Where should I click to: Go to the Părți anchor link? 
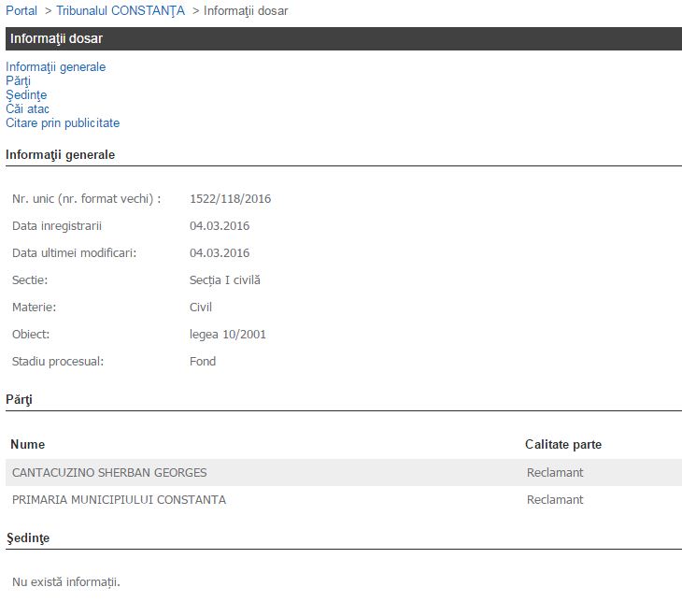(x=19, y=81)
